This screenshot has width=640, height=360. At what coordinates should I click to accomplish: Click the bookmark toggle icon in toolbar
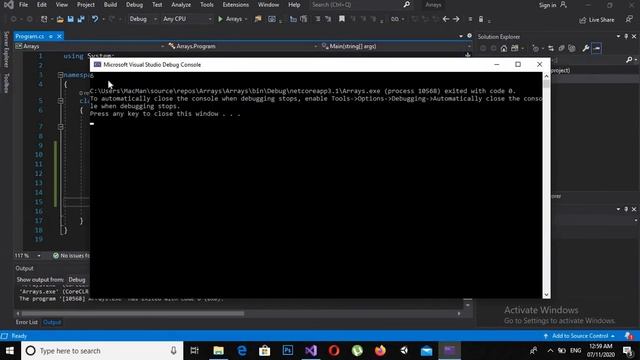342,19
